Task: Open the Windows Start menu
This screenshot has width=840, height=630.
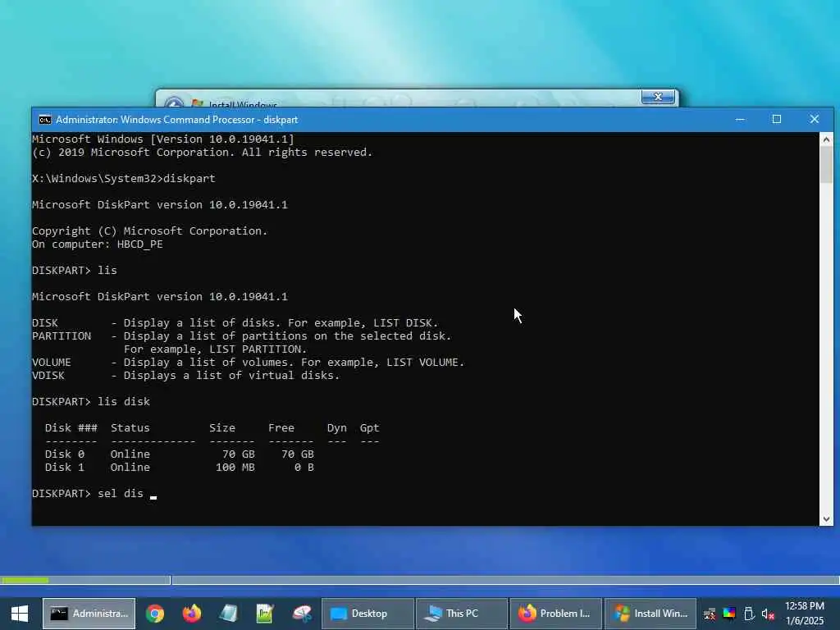Action: pyautogui.click(x=20, y=614)
